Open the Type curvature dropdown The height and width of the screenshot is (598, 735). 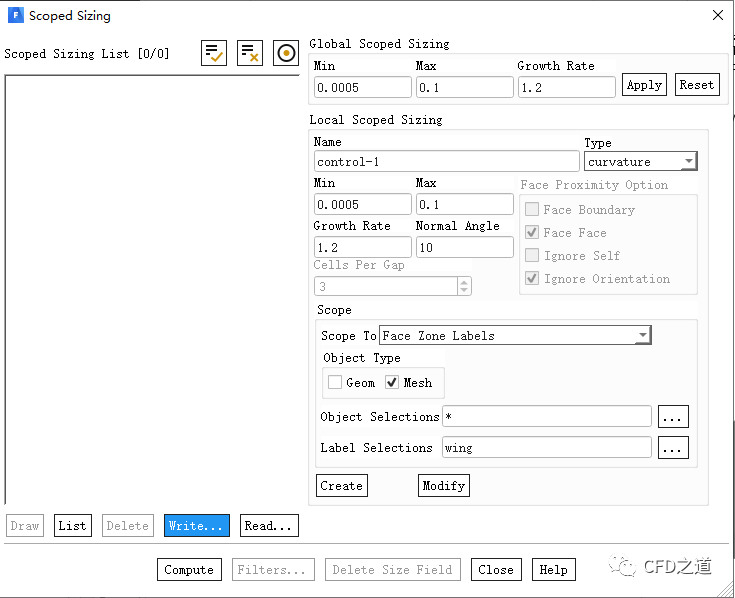tap(640, 161)
